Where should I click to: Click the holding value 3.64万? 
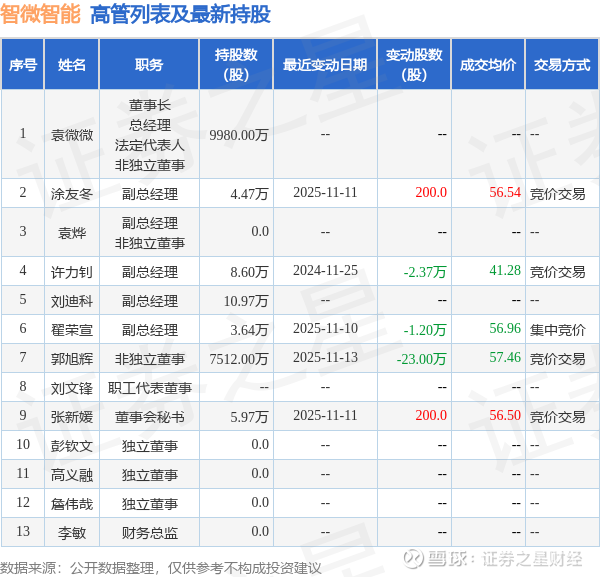pos(249,329)
